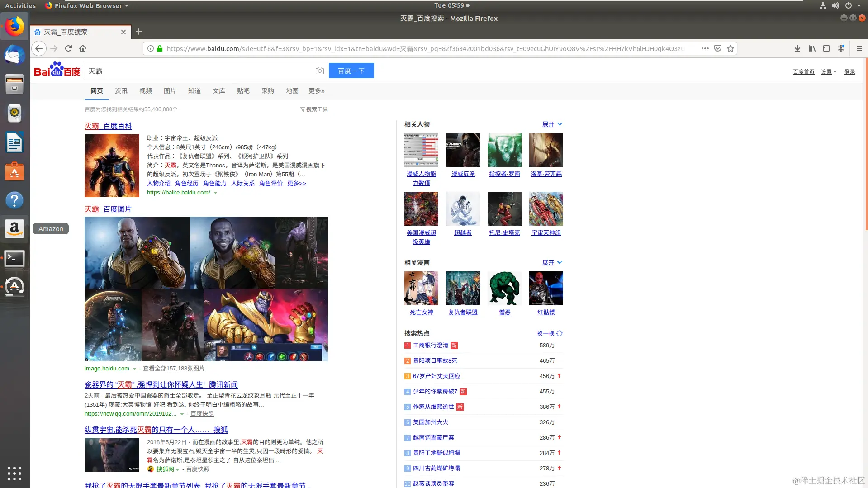This screenshot has width=868, height=488.
Task: Expand the 更多» search categories
Action: click(317, 91)
